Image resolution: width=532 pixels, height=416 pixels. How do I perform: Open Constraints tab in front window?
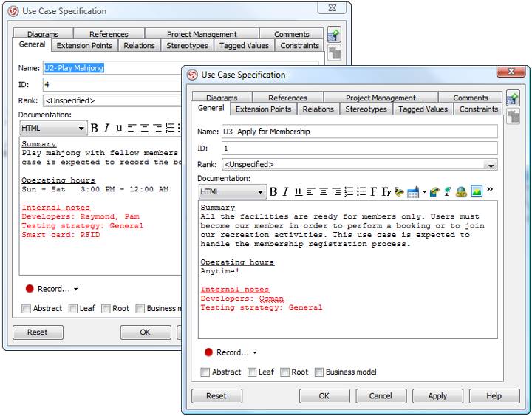pos(479,109)
